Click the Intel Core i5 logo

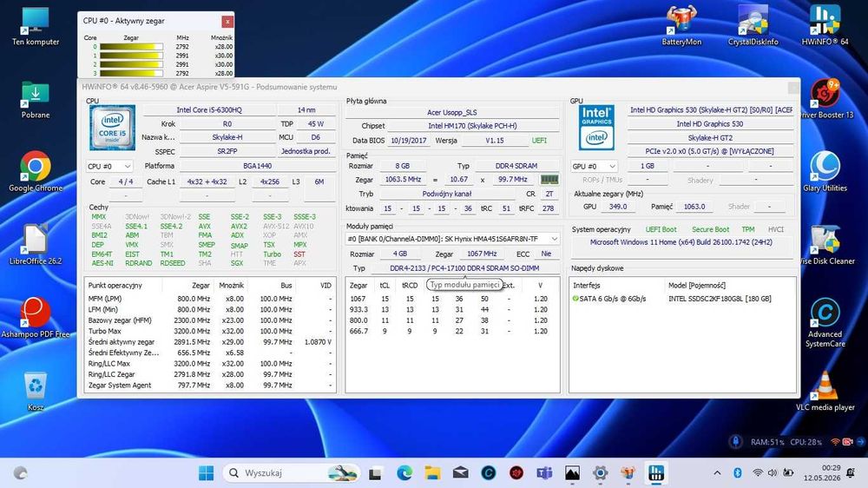pos(112,128)
